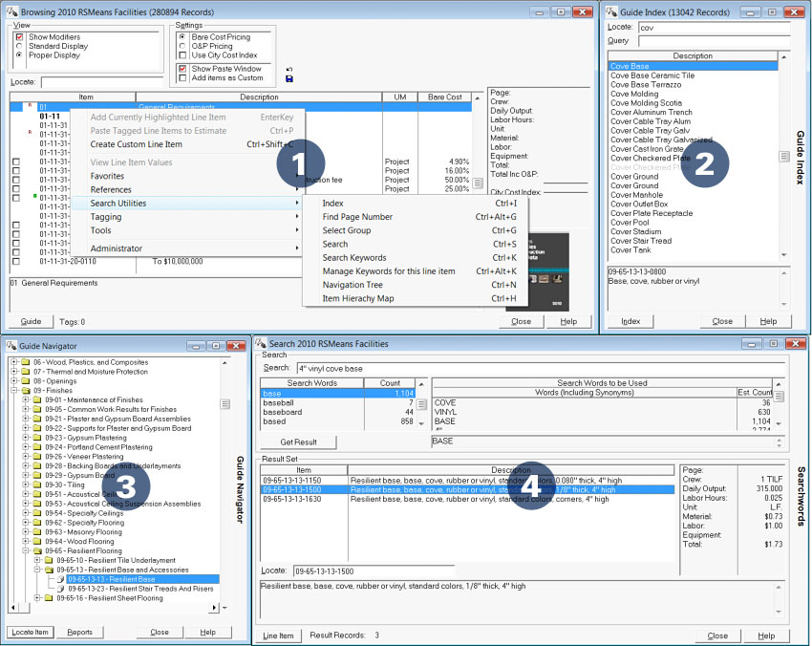812x646 pixels.
Task: Expand the 09-65-10 - Resilient Tile Underlayment node
Action: click(x=36, y=560)
